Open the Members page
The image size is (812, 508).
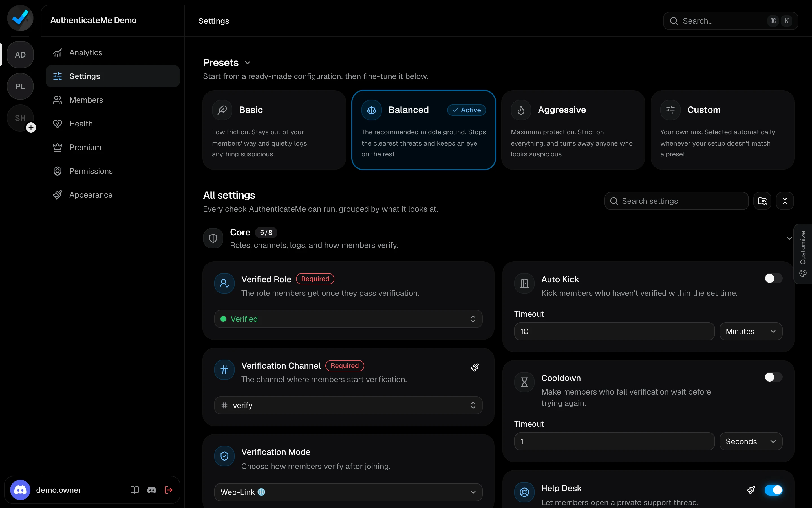tap(112, 100)
